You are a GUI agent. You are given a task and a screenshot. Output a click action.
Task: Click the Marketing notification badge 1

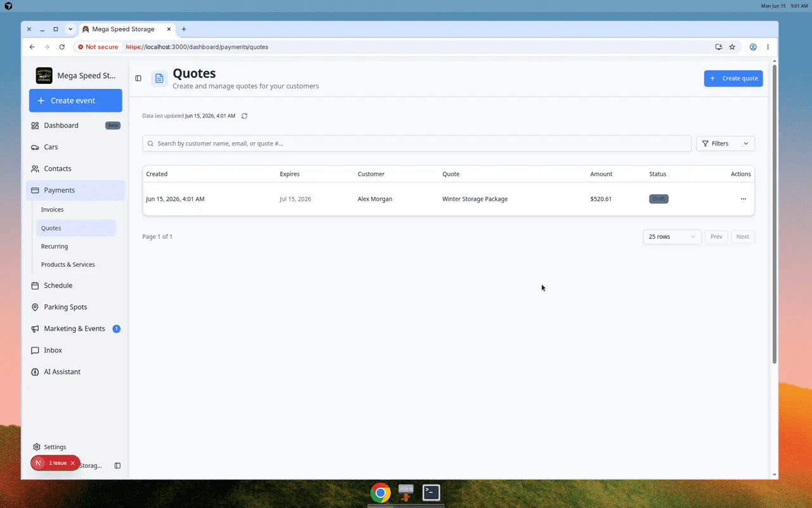[x=116, y=329]
